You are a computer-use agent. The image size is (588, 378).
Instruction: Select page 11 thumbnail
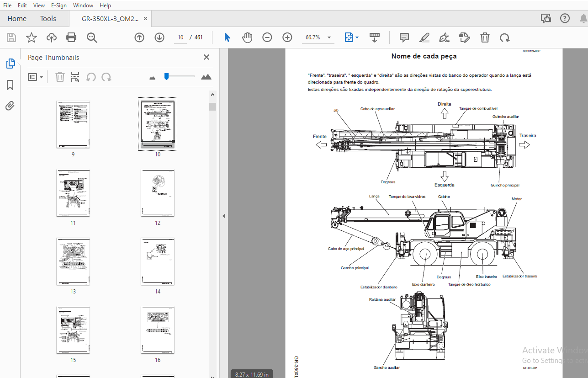(73, 193)
